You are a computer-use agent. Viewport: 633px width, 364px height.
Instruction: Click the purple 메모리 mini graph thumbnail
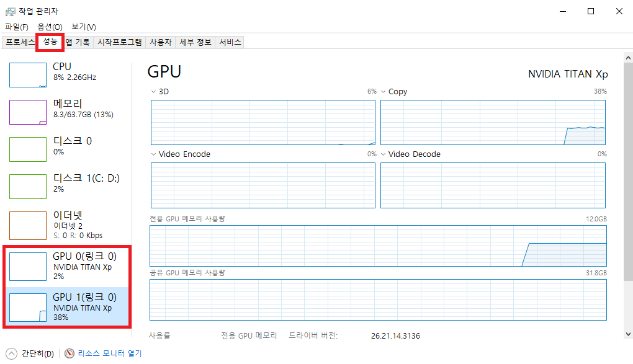coord(28,112)
